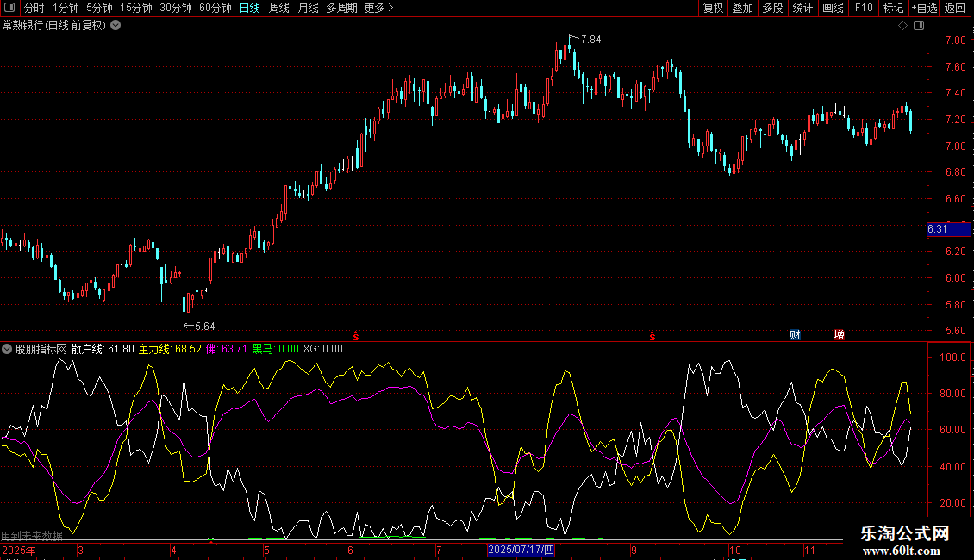Expand the 常熟银行 chart title dropdown
The height and width of the screenshot is (560, 974).
[116, 26]
